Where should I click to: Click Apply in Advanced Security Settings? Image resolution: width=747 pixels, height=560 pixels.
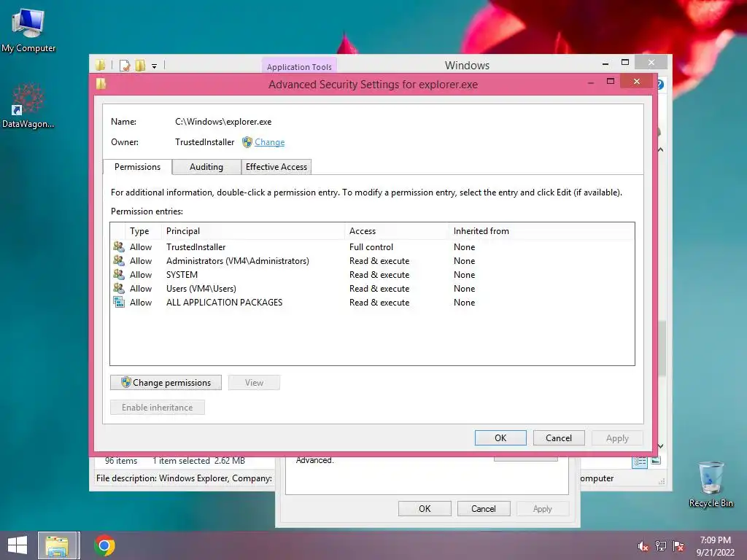click(617, 437)
